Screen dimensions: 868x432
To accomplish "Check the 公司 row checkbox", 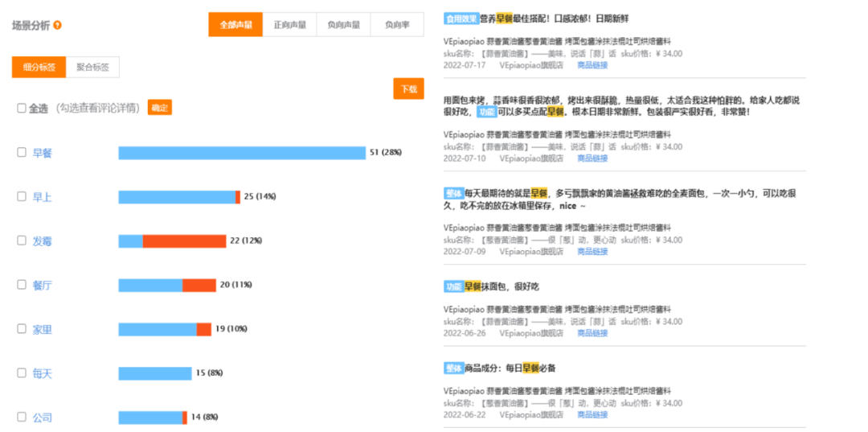I will pyautogui.click(x=22, y=417).
